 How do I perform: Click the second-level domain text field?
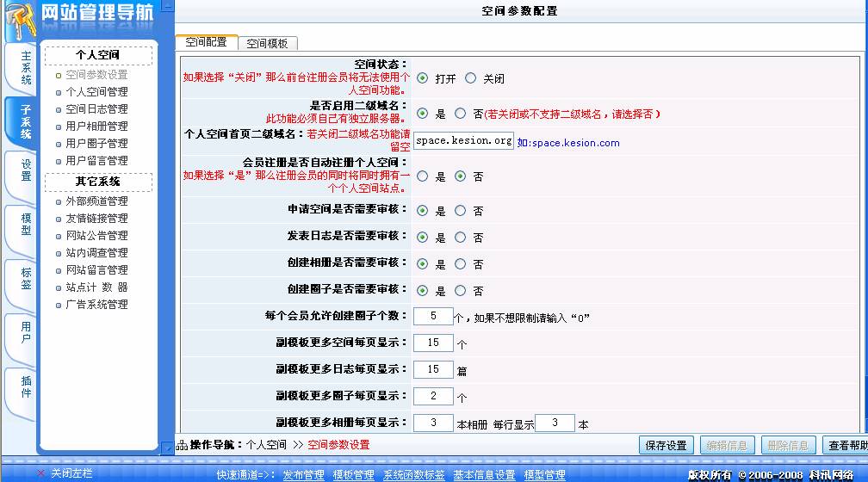coord(463,140)
